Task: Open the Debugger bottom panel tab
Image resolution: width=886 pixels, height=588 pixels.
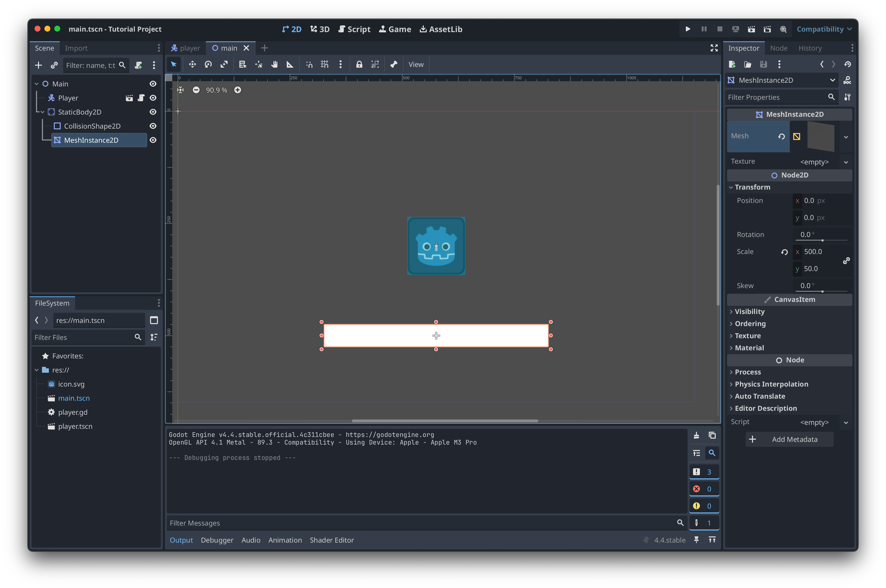Action: 217,540
